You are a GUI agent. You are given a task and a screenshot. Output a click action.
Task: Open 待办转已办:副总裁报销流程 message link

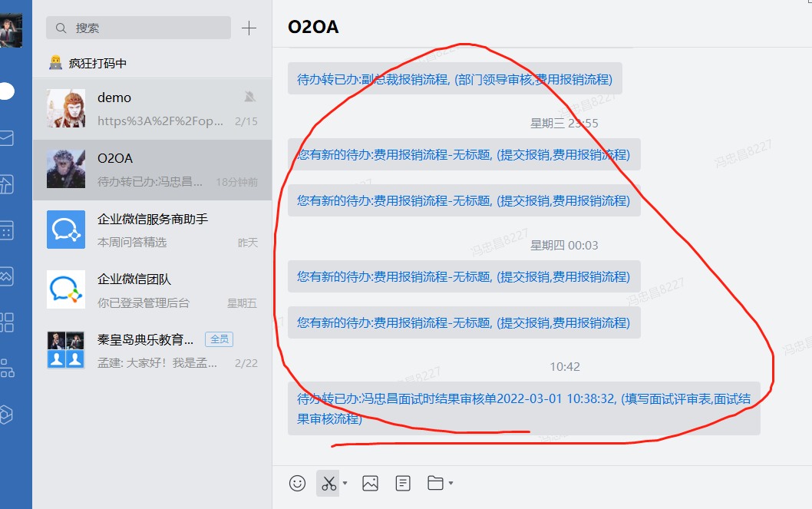tap(454, 79)
